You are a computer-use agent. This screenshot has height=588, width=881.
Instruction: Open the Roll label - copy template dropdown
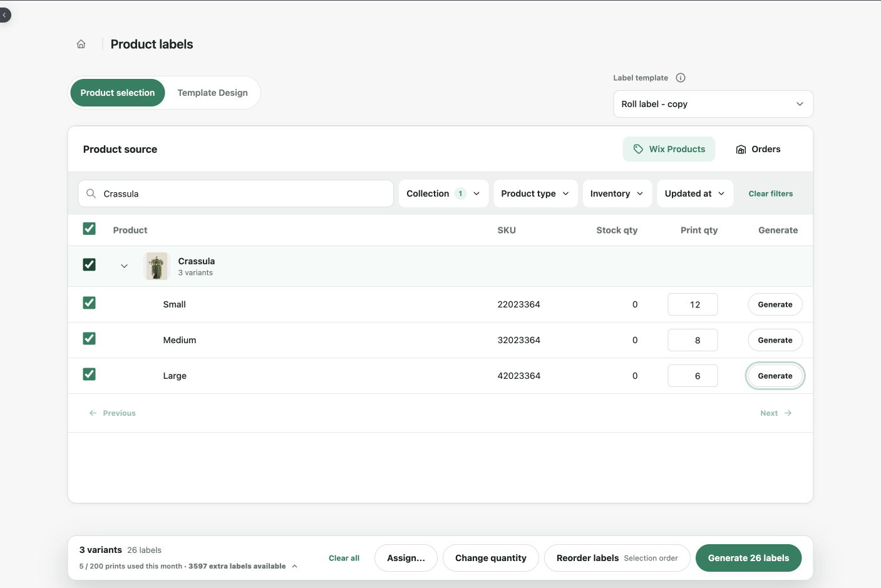click(x=713, y=104)
